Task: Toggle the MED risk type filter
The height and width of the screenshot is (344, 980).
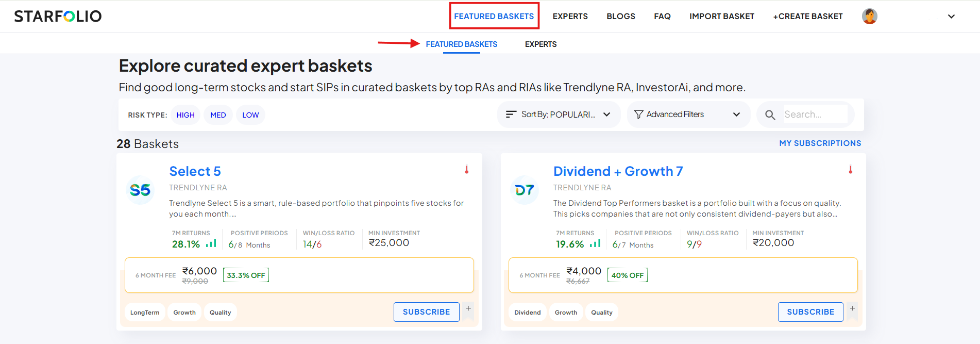Action: pyautogui.click(x=218, y=115)
